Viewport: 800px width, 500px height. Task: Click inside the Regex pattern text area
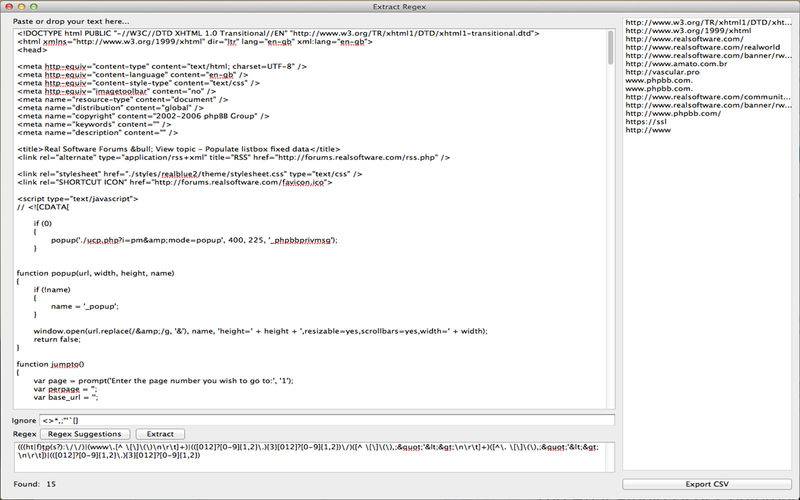(309, 457)
